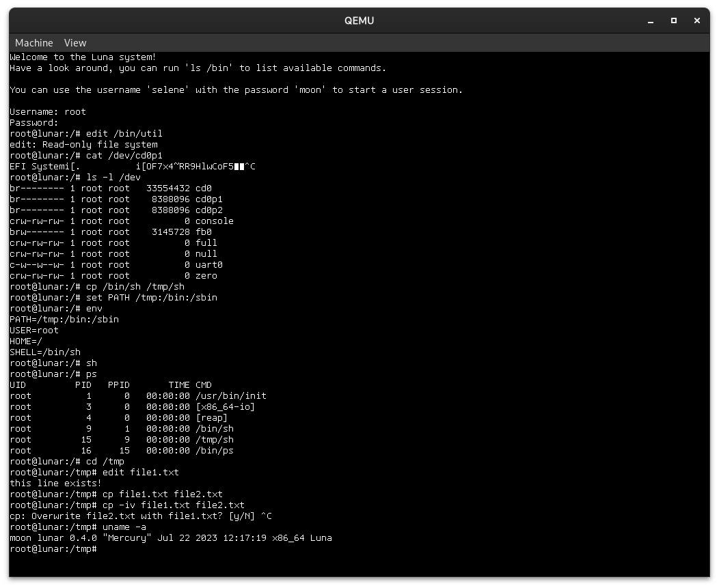
Task: Click the cd0p2 device entry
Action: click(x=209, y=210)
